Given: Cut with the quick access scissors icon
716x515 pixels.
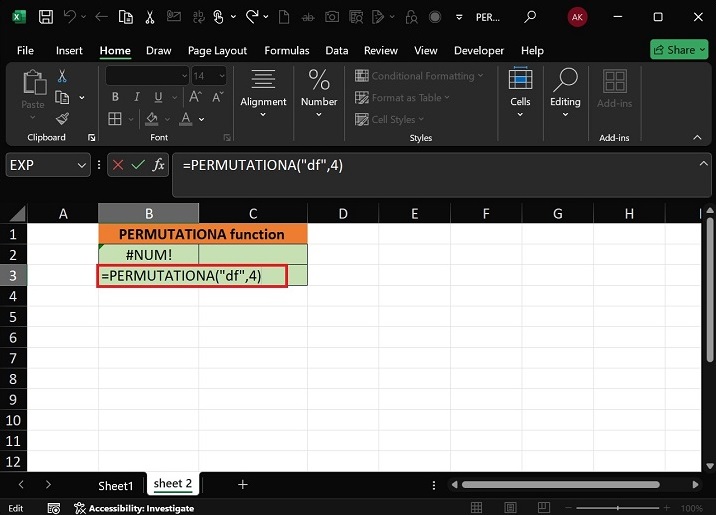Looking at the screenshot, I should tap(150, 17).
